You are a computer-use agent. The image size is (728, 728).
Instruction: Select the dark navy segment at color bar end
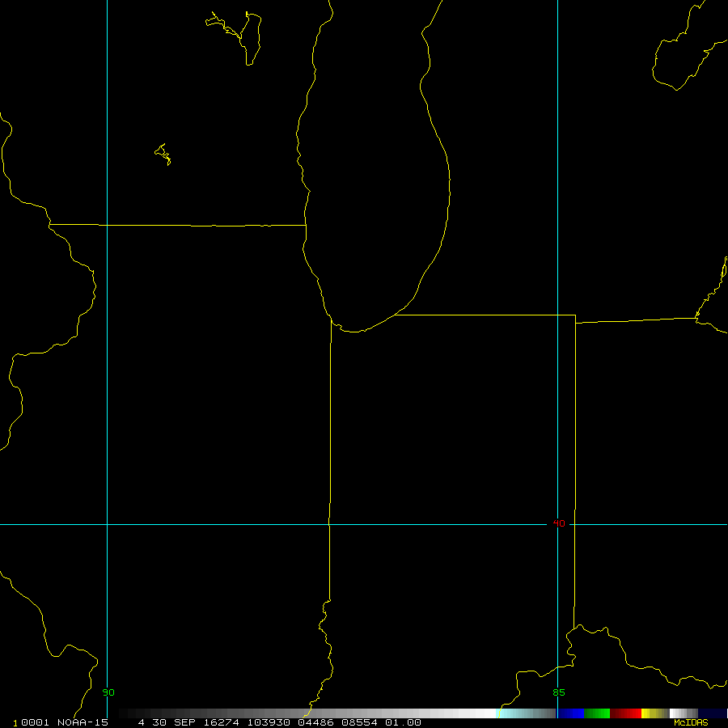coord(712,713)
